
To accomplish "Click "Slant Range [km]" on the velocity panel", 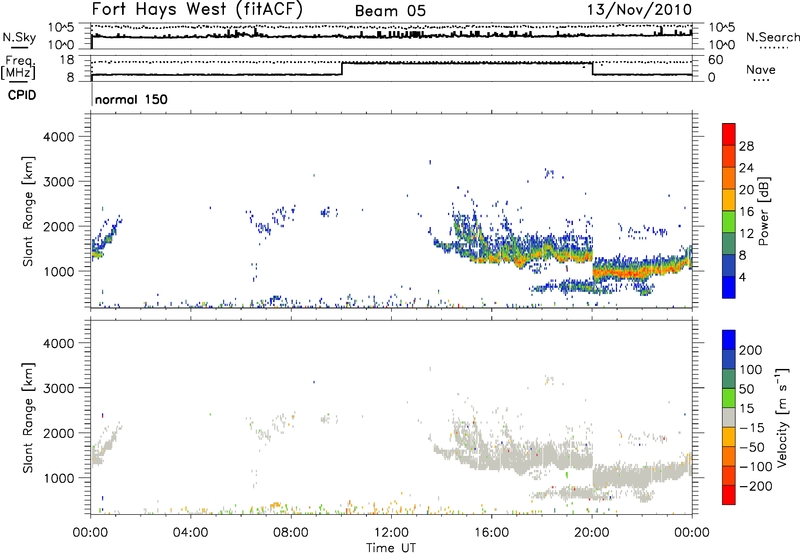I will click(x=28, y=418).
